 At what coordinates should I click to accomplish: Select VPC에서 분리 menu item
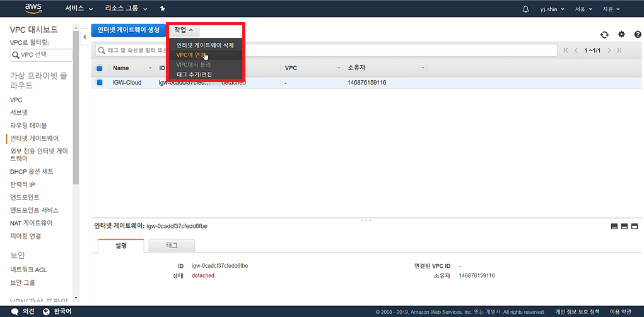tap(204, 64)
